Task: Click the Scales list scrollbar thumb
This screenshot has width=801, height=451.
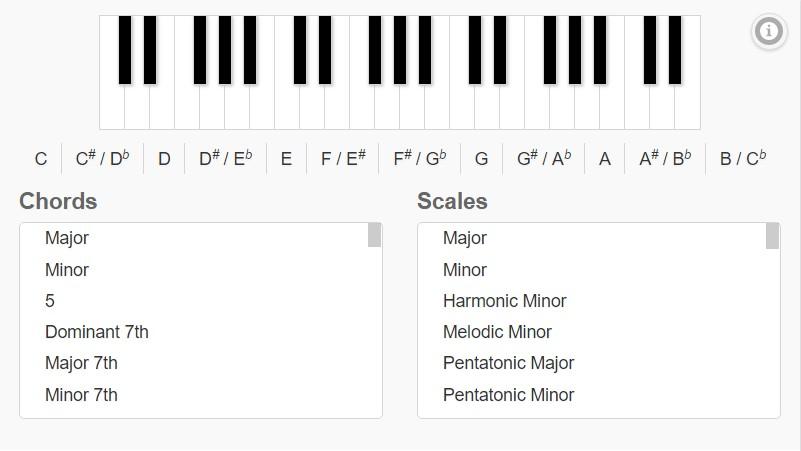Action: pos(772,236)
